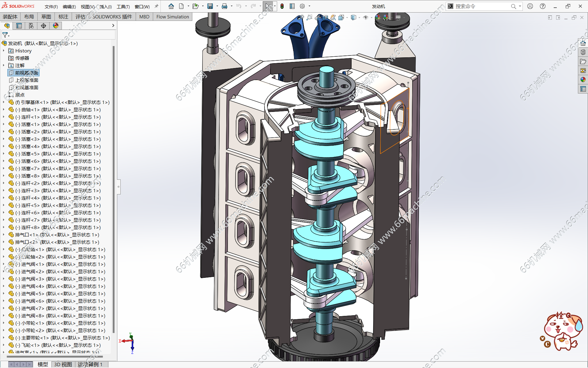This screenshot has height=368, width=588.
Task: Click feature tree horizontal scrollbar
Action: tap(55, 357)
